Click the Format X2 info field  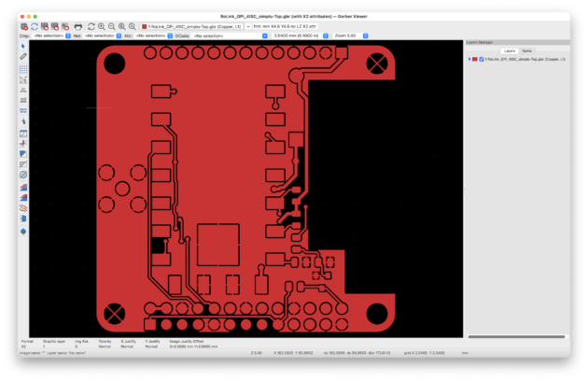point(27,344)
